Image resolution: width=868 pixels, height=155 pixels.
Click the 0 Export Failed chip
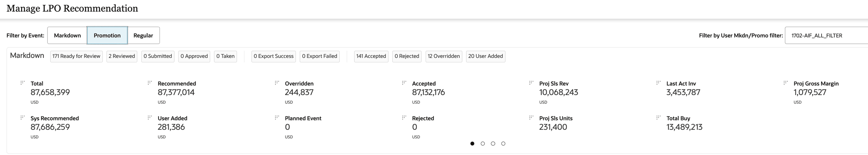319,56
